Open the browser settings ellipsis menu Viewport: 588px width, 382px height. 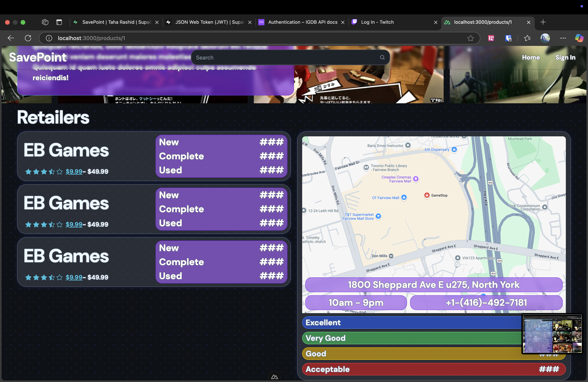[x=563, y=38]
